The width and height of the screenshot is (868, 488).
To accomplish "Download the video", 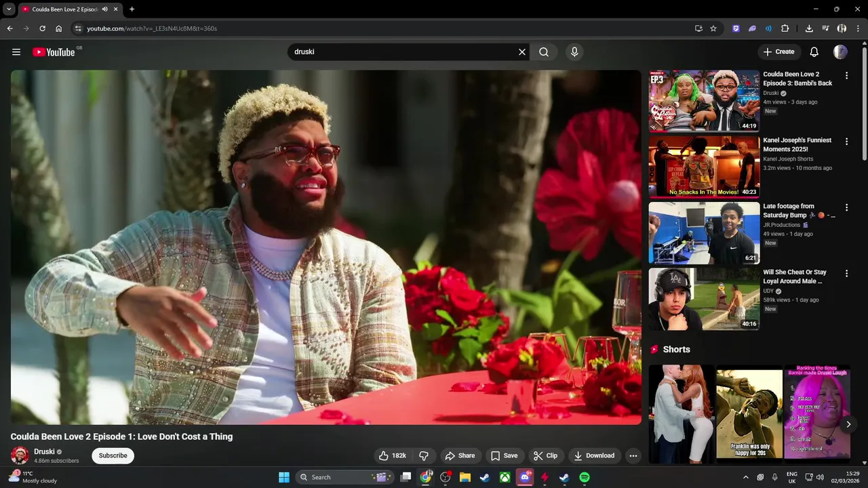I will tap(594, 455).
